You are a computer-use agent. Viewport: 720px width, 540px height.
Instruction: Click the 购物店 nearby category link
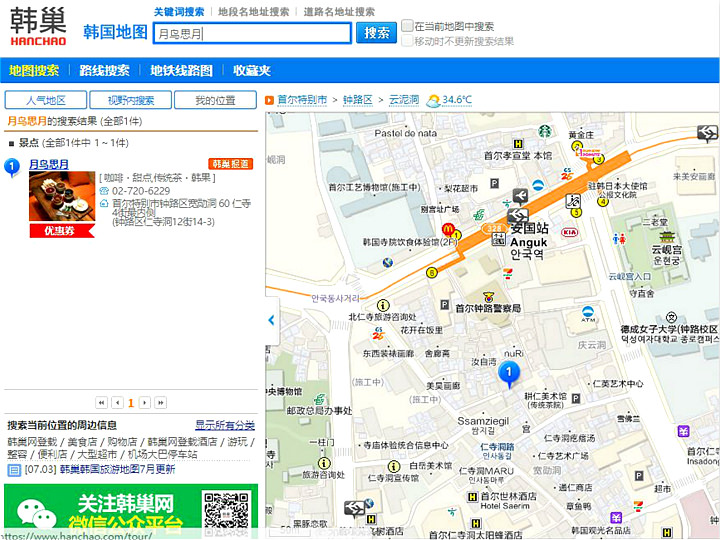(122, 442)
